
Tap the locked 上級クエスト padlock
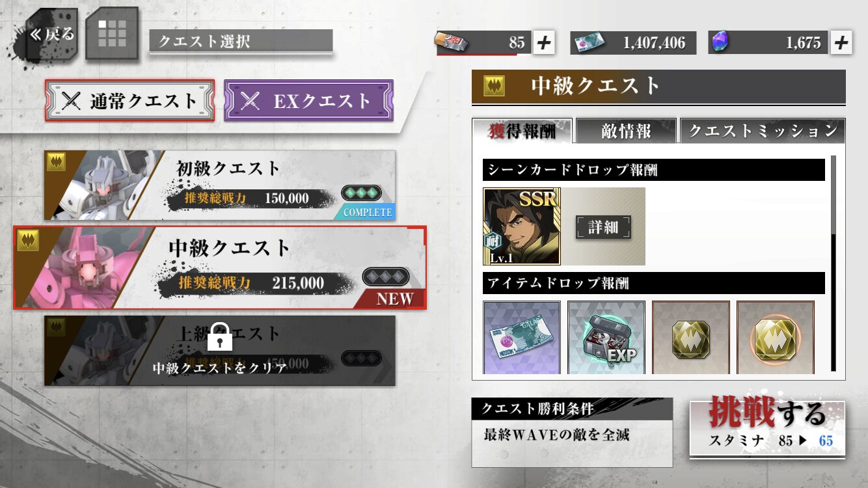220,335
